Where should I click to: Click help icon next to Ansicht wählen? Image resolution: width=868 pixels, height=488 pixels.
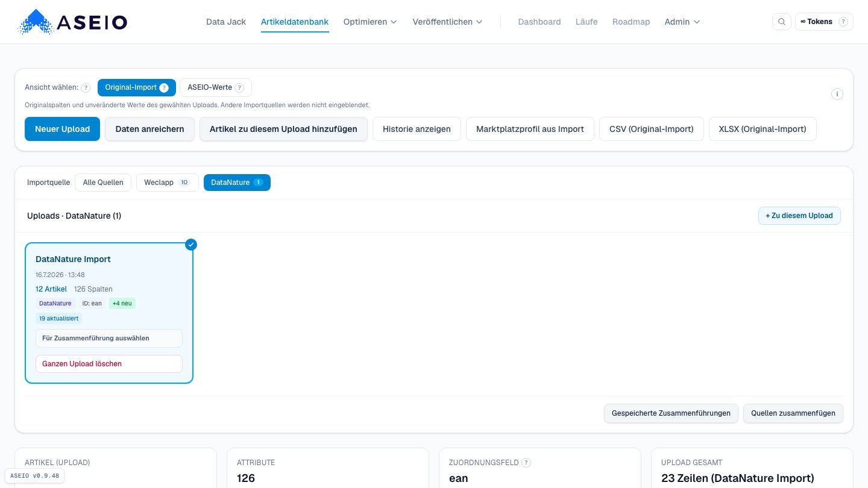coord(86,88)
